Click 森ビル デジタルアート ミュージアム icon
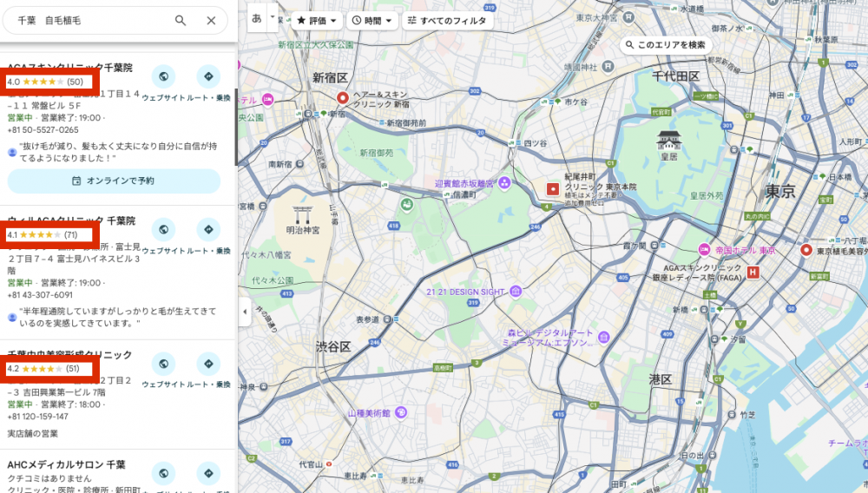Image resolution: width=868 pixels, height=493 pixels. coord(604,337)
